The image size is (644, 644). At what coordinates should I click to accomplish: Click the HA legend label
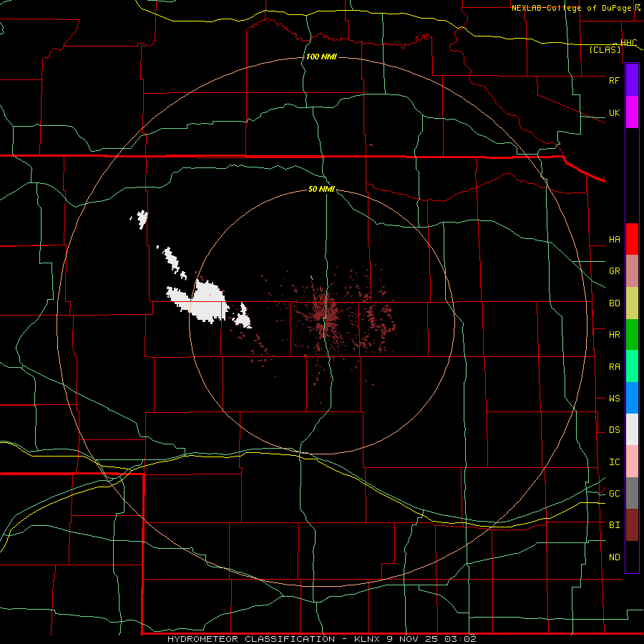click(x=614, y=239)
